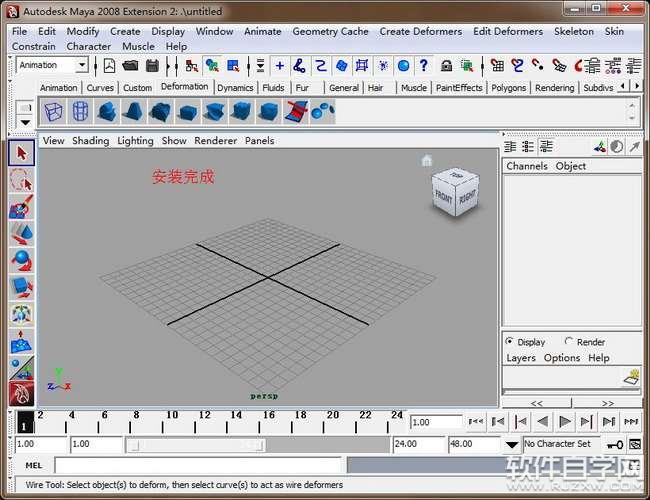The width and height of the screenshot is (650, 500).
Task: Choose the Paint Selection tool
Action: click(22, 206)
